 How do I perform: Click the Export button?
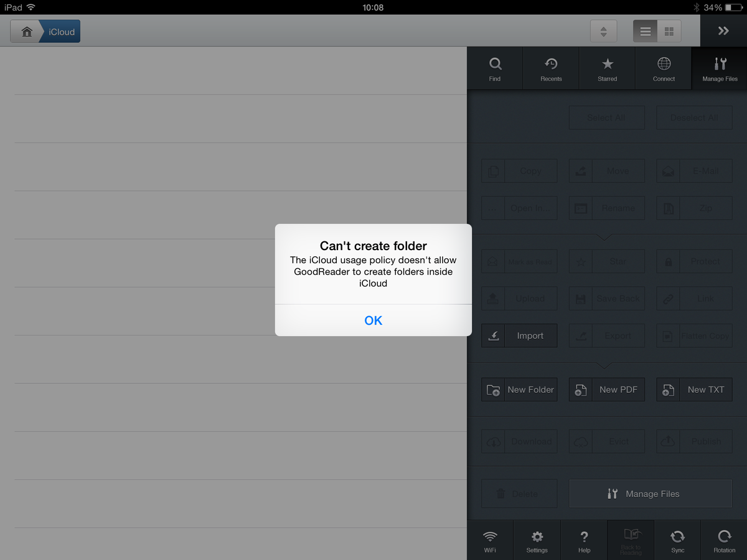[607, 335]
